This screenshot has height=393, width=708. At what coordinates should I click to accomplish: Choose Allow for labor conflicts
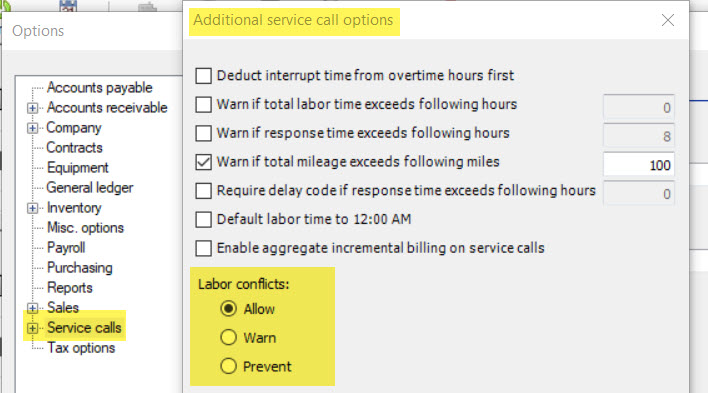[228, 309]
